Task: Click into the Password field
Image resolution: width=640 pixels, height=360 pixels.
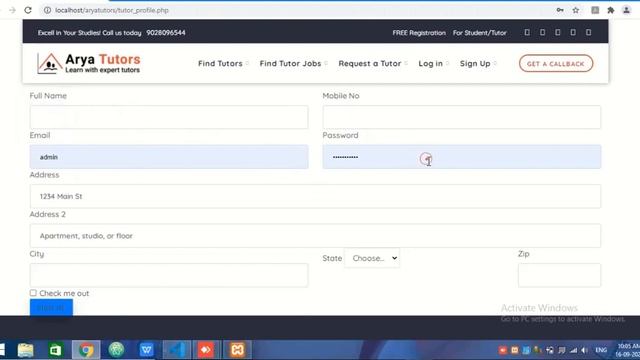Action: click(x=462, y=157)
